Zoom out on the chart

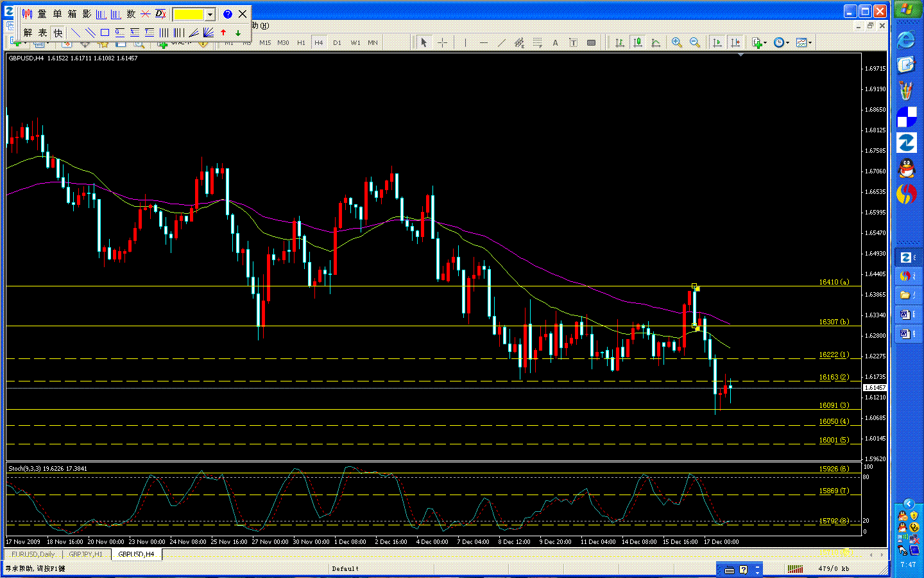click(x=695, y=42)
